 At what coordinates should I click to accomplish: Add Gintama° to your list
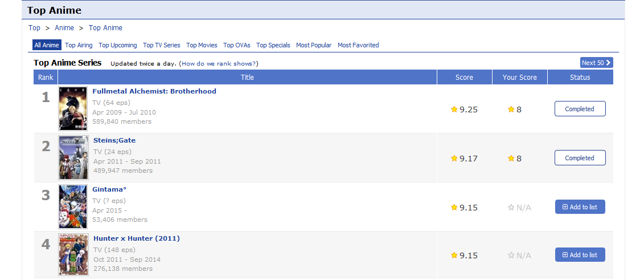click(x=580, y=207)
